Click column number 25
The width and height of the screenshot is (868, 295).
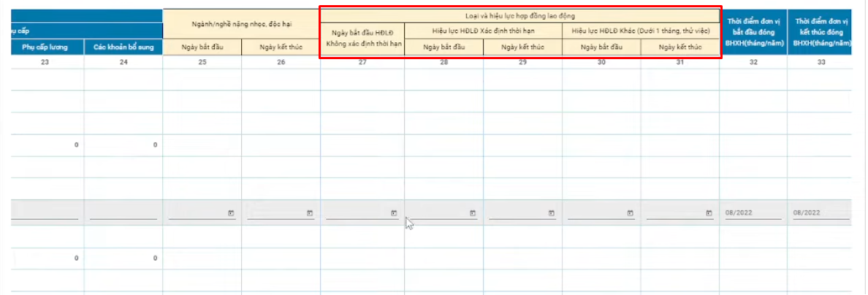(x=202, y=63)
